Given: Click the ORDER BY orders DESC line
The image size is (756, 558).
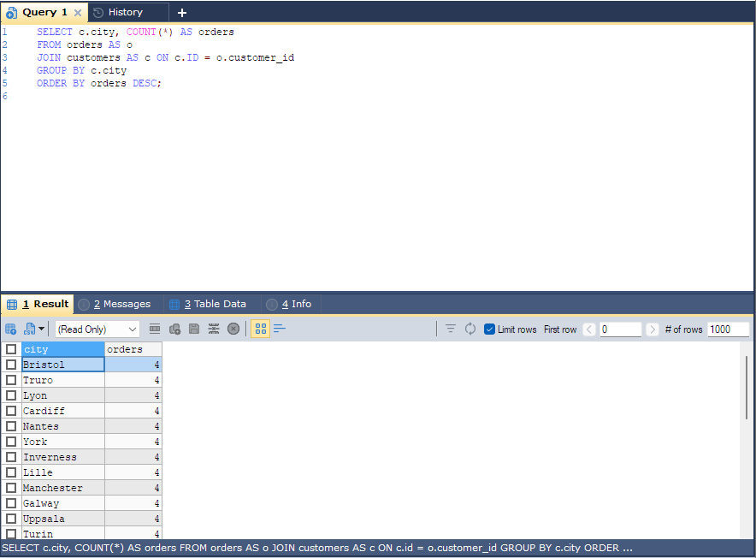Looking at the screenshot, I should pyautogui.click(x=99, y=83).
